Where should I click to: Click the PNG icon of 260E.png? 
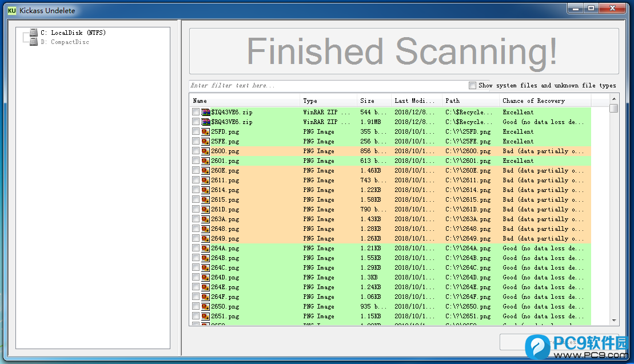(x=206, y=170)
